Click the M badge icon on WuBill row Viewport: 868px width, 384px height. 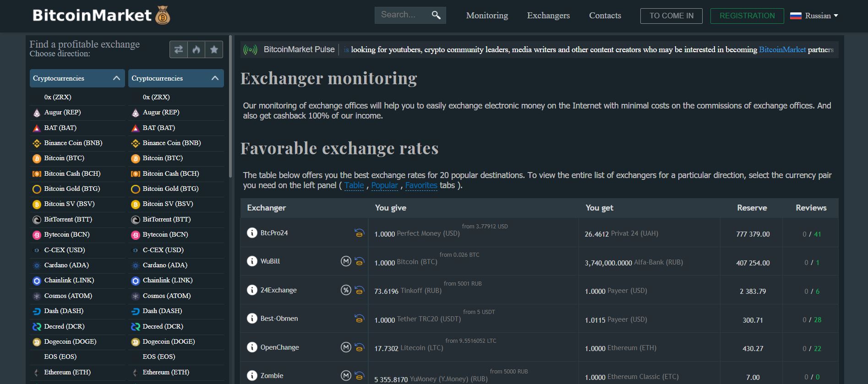point(346,261)
